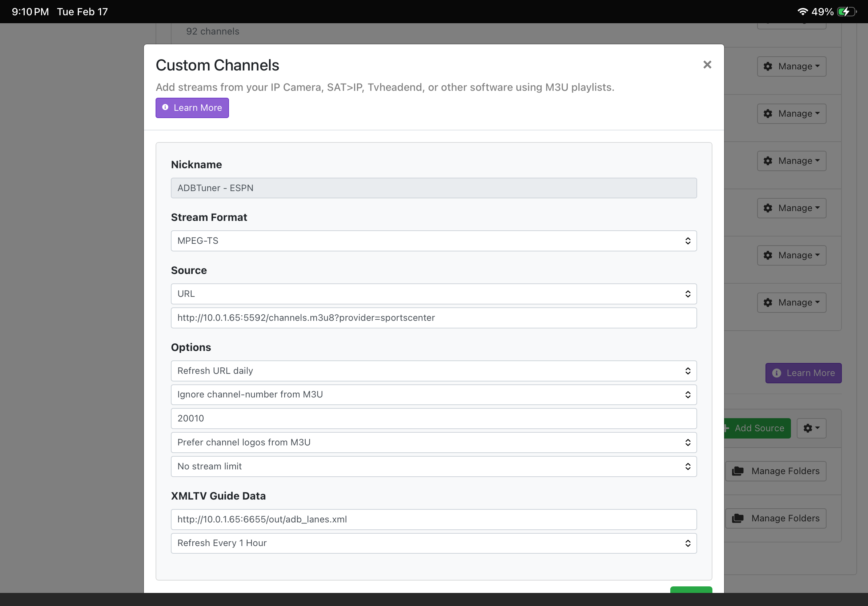This screenshot has width=868, height=606.
Task: Expand the No stream limit dropdown
Action: pos(433,466)
